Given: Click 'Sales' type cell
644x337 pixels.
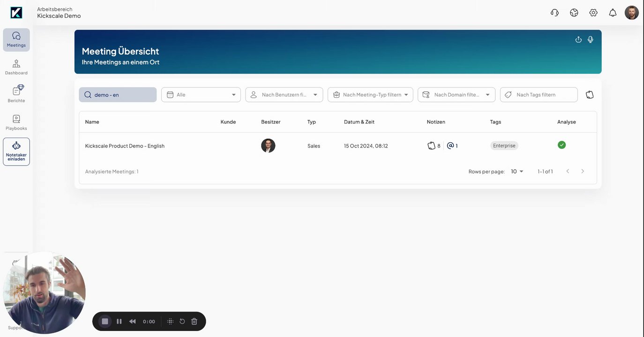Looking at the screenshot, I should point(314,146).
